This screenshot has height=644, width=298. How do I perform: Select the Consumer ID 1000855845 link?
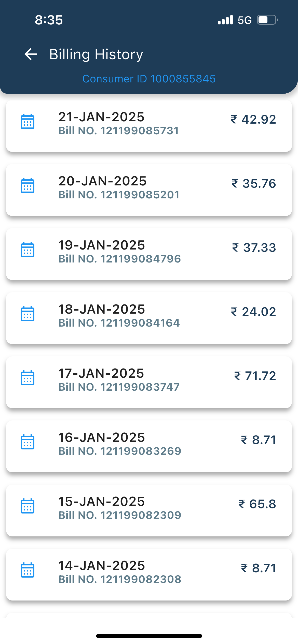(x=149, y=79)
